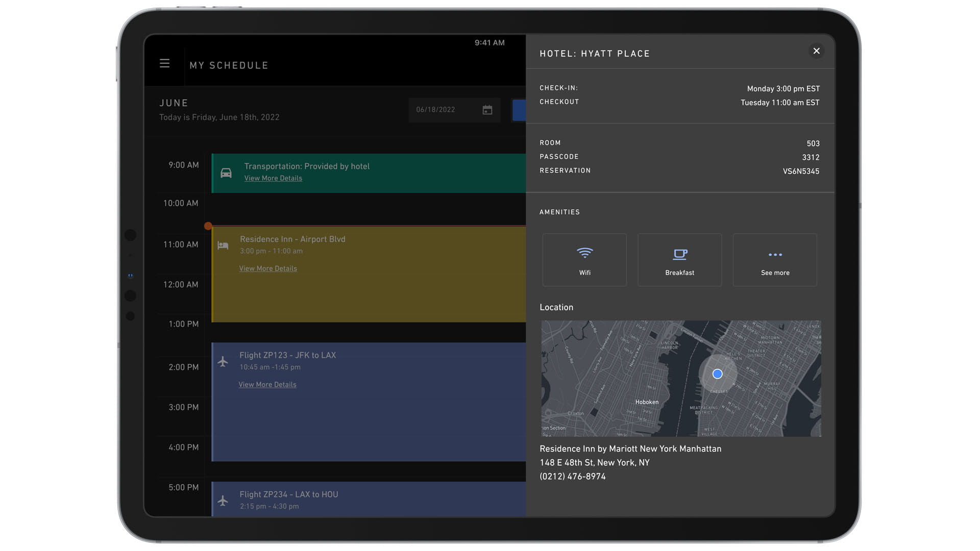The height and width of the screenshot is (551, 980).
Task: Click the orange current-time marker
Action: point(208,226)
